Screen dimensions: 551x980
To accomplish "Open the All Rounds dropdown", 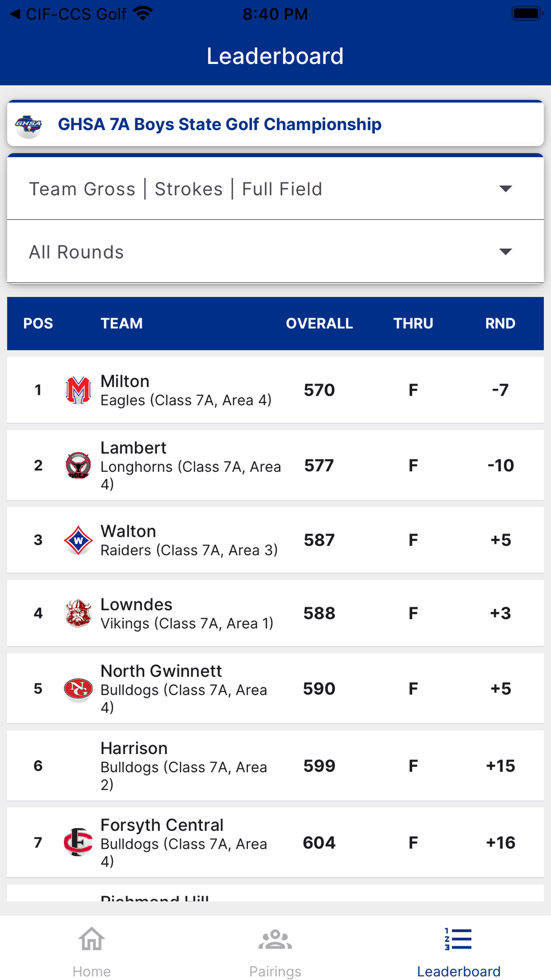I will coord(275,251).
